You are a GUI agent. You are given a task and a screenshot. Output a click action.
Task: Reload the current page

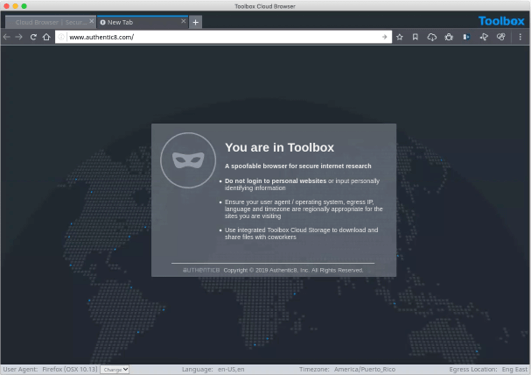pyautogui.click(x=33, y=37)
